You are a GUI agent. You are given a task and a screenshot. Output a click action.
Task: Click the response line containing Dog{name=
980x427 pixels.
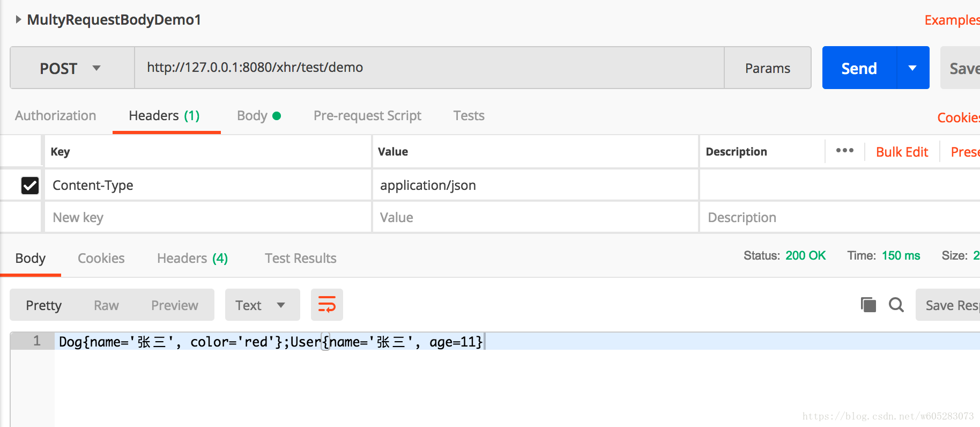pos(517,341)
